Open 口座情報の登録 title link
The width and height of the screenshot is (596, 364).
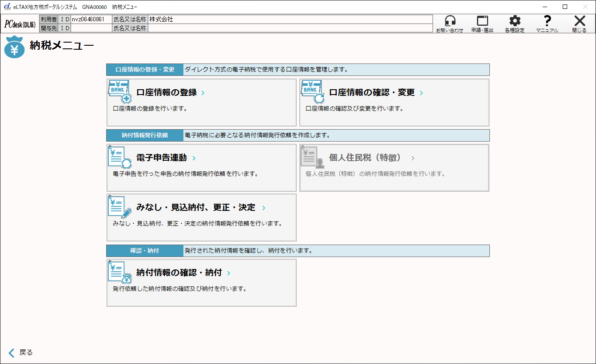click(x=167, y=92)
